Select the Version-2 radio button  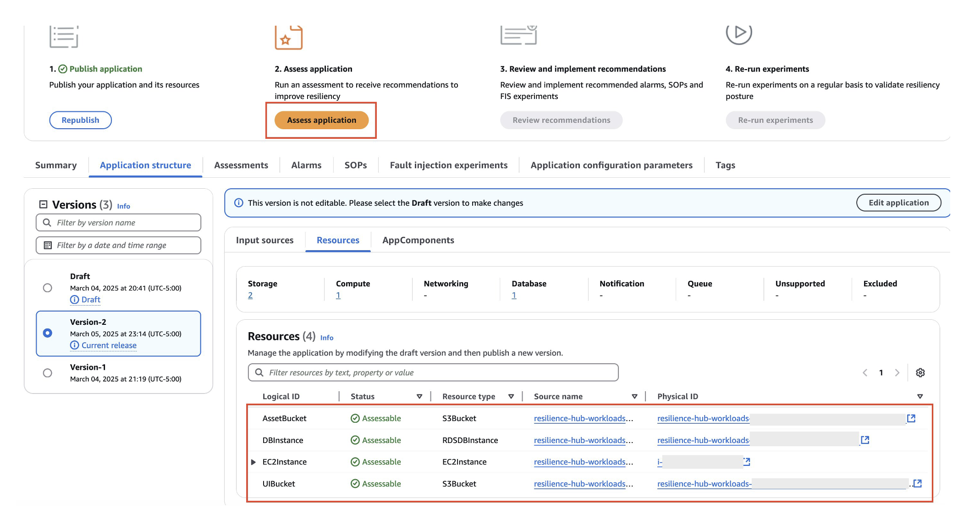pos(48,334)
